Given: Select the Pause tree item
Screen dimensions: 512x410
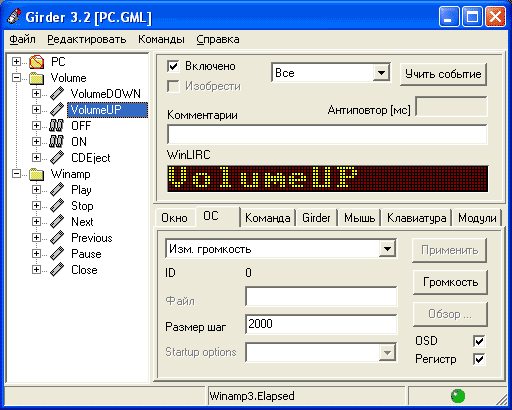Looking at the screenshot, I should (x=86, y=254).
